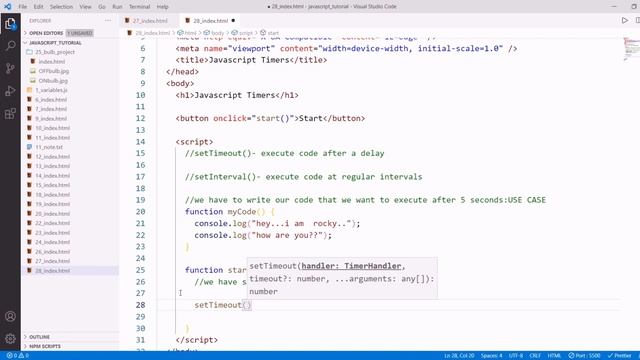Open 7_index.html in the explorer

(x=51, y=109)
